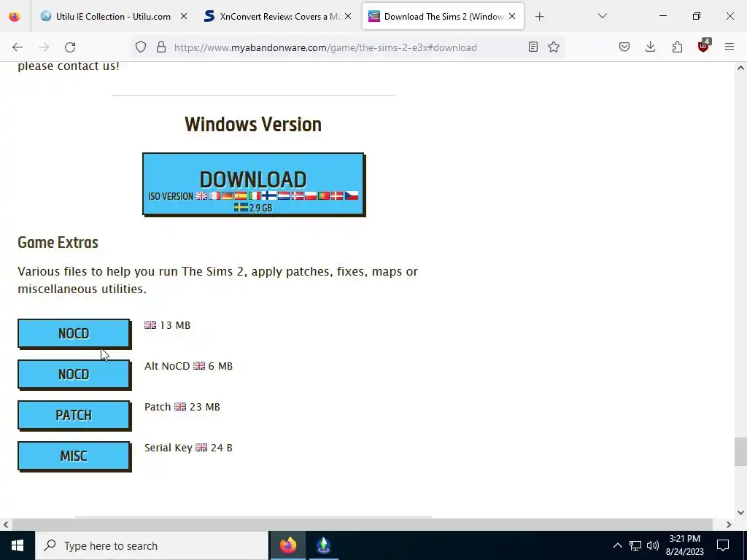Download the ISO version 2.9 GB

click(253, 184)
